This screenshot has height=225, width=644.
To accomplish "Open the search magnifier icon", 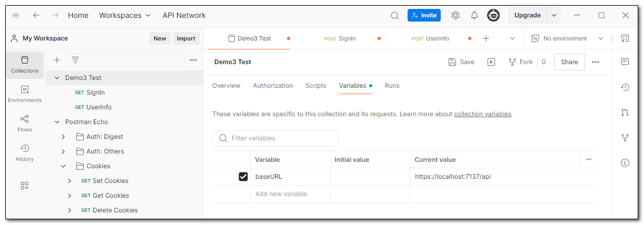I will click(394, 15).
